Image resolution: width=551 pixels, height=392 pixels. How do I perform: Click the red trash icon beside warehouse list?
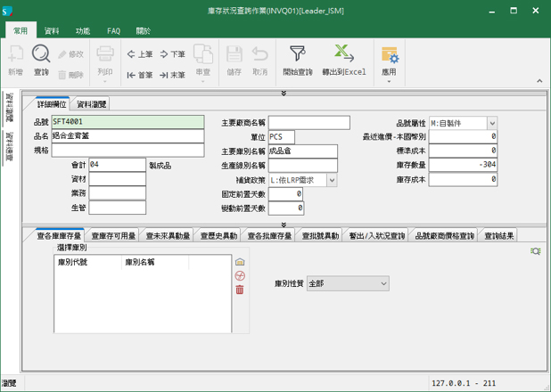pos(240,290)
